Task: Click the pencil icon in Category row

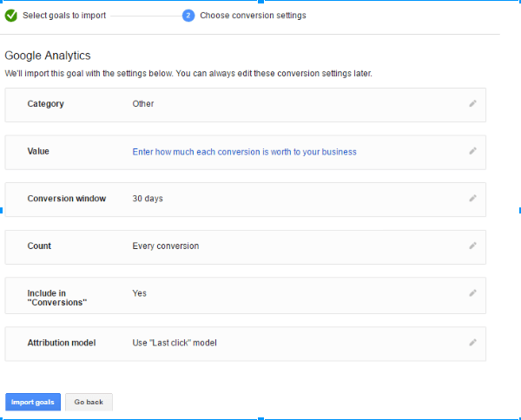Action: click(x=472, y=103)
